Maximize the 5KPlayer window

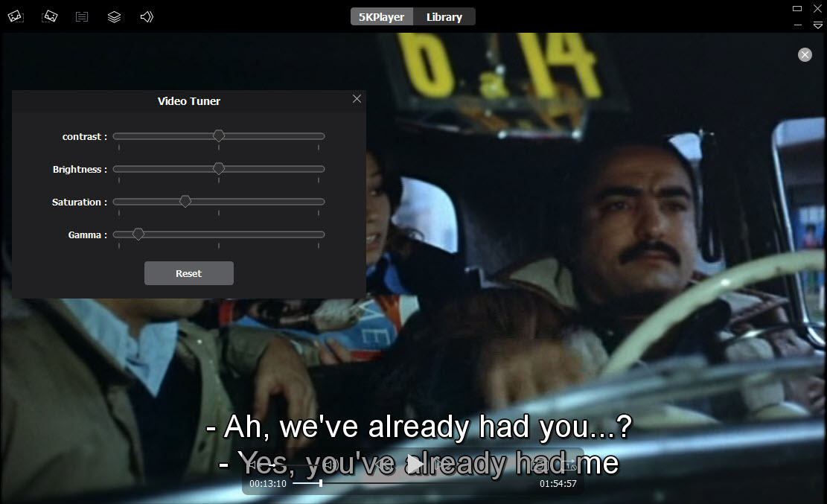click(x=797, y=8)
